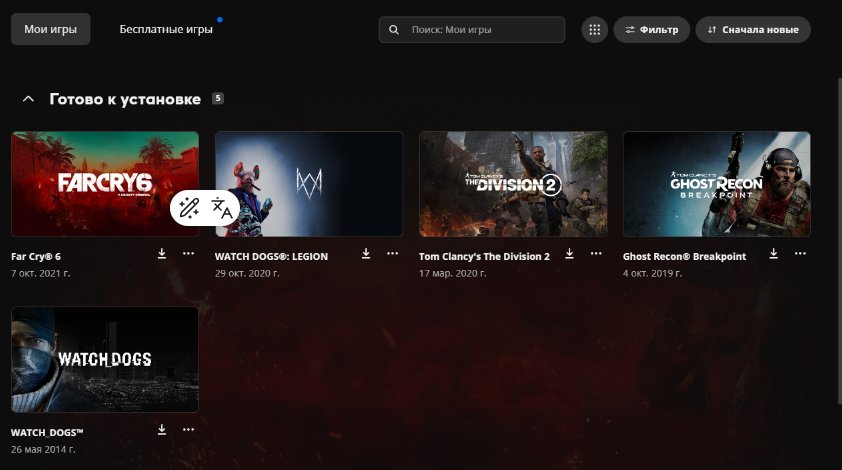Open the Far Cry 6 cover thumbnail
Screen dimensions: 842x470
click(x=105, y=184)
